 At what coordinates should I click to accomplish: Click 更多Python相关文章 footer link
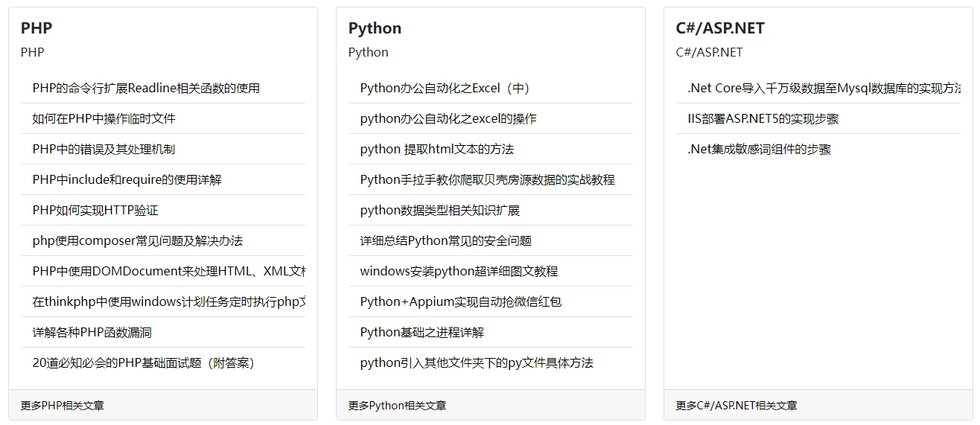pos(397,406)
